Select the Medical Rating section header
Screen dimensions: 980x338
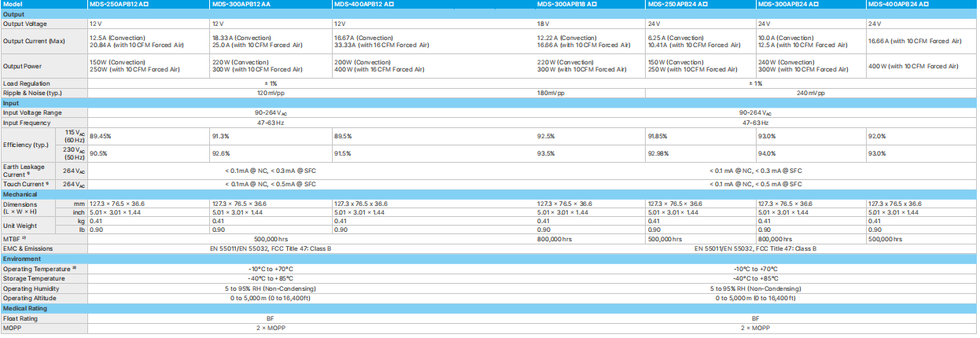[x=25, y=308]
